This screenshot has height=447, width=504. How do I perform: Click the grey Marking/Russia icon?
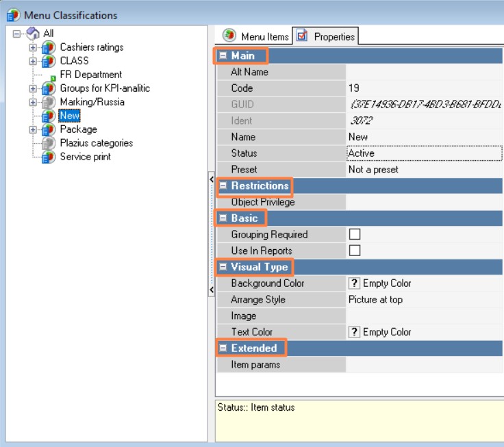click(x=48, y=102)
